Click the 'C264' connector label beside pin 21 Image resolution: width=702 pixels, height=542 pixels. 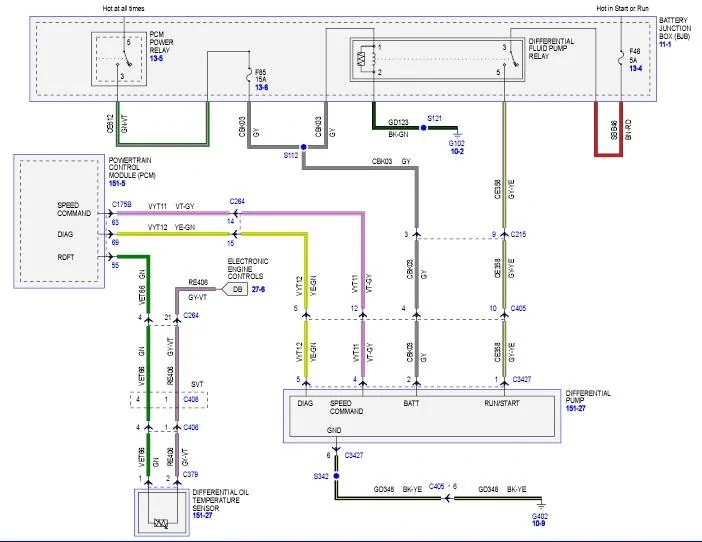coord(191,316)
